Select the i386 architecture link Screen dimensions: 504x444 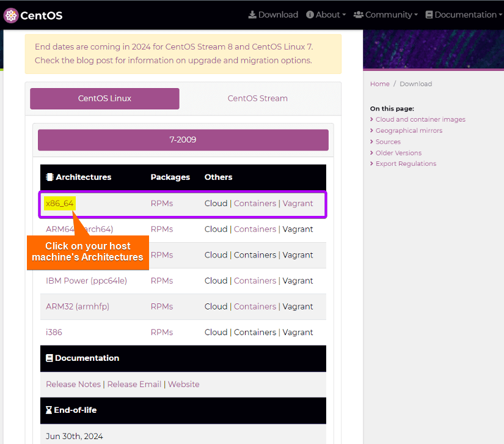tap(54, 332)
